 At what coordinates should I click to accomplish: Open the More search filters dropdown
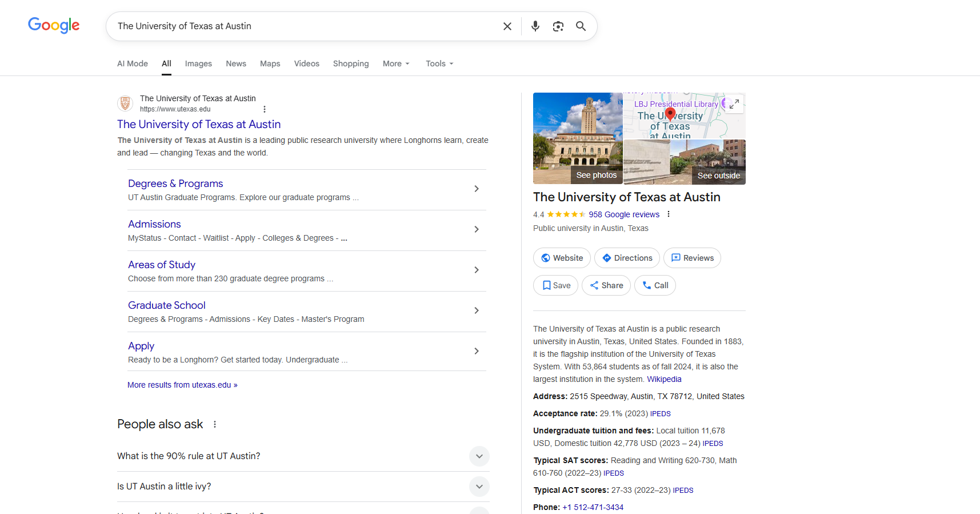(396, 63)
